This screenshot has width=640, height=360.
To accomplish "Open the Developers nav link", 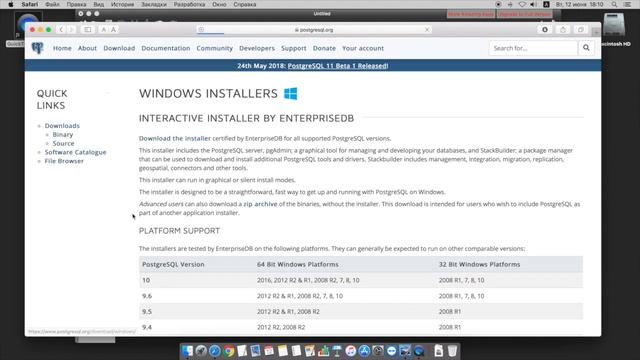I will point(257,48).
